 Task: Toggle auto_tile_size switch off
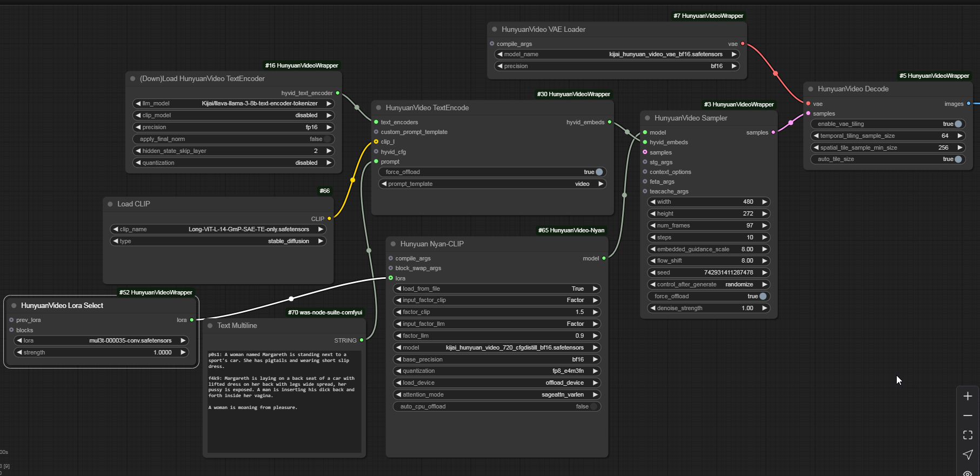[x=958, y=159]
